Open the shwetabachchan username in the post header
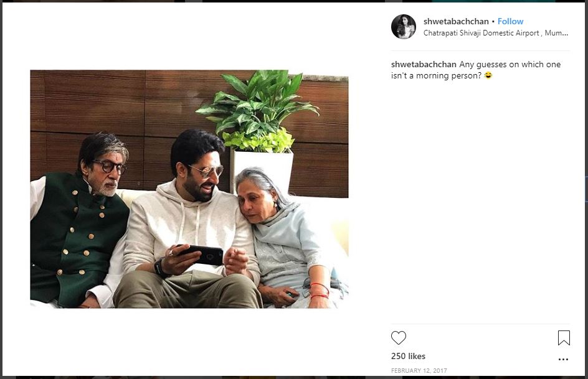This screenshot has width=588, height=379. (456, 21)
